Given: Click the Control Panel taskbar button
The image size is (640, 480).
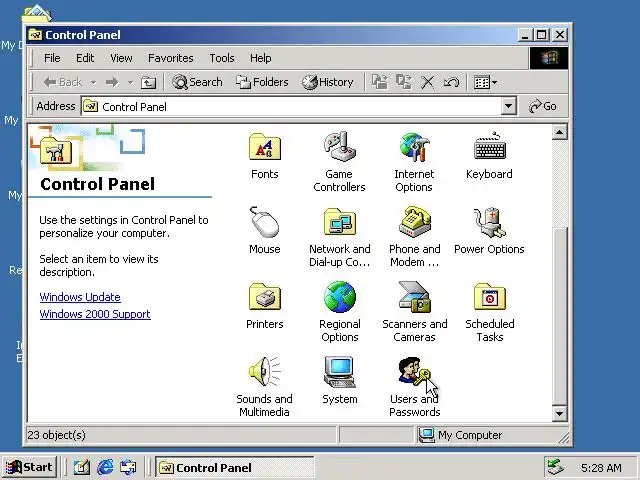Looking at the screenshot, I should 235,467.
